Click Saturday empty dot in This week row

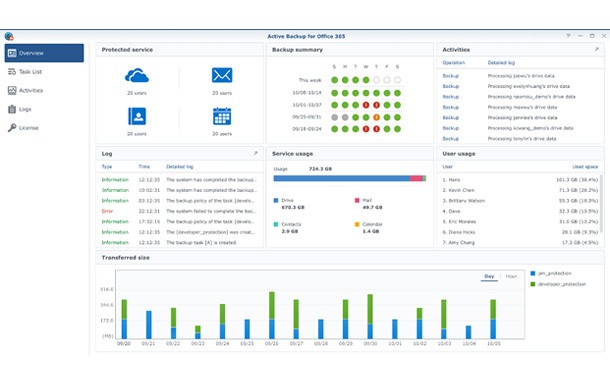click(x=397, y=80)
